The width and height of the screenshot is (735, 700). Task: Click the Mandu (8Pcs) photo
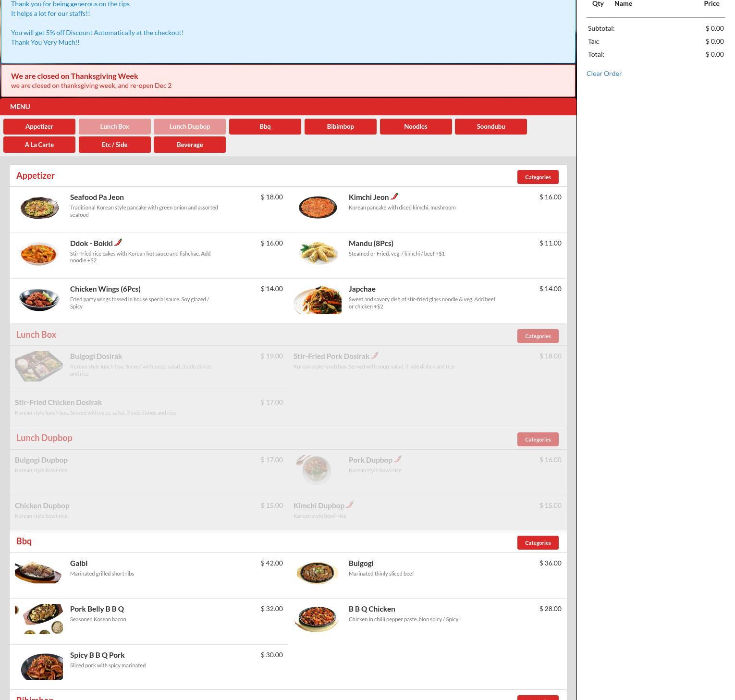point(318,253)
